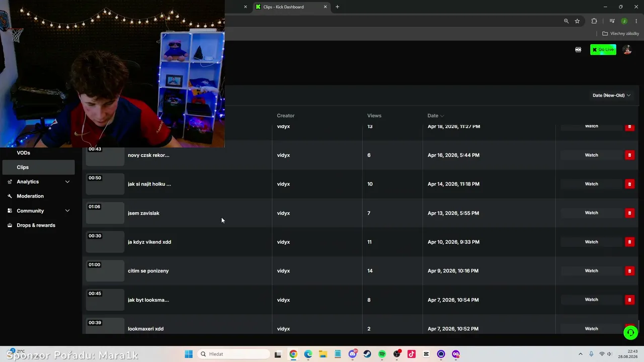644x362 pixels.
Task: Click the Windows taskbar search box 'Hledat'
Action: point(233,354)
